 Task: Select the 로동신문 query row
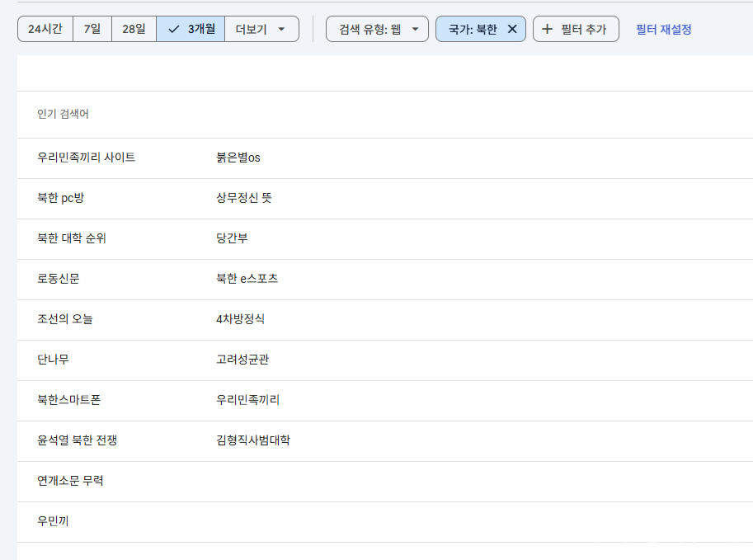point(59,279)
